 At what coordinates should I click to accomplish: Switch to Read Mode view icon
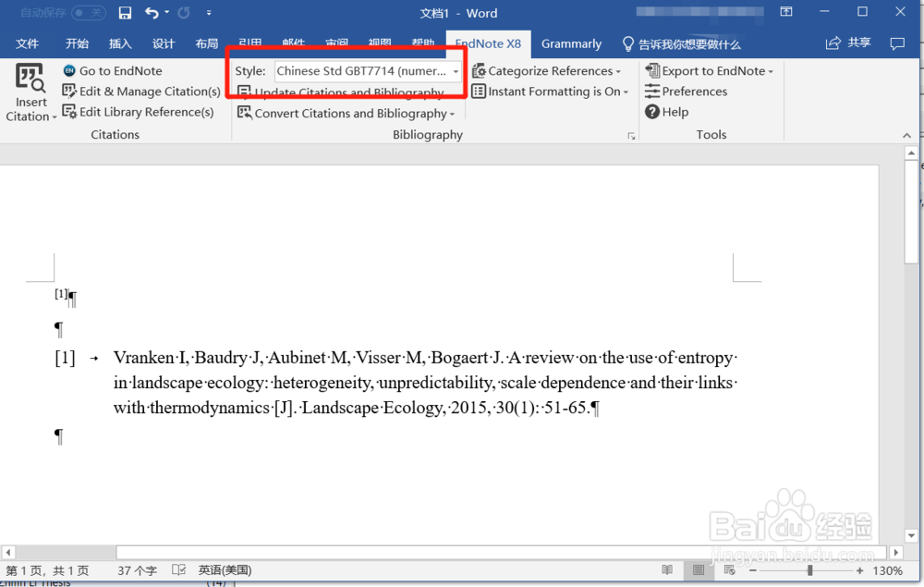click(667, 570)
